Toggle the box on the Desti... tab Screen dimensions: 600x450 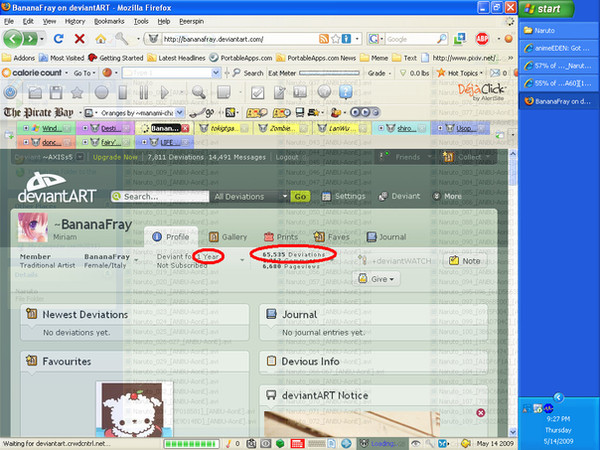coord(85,128)
